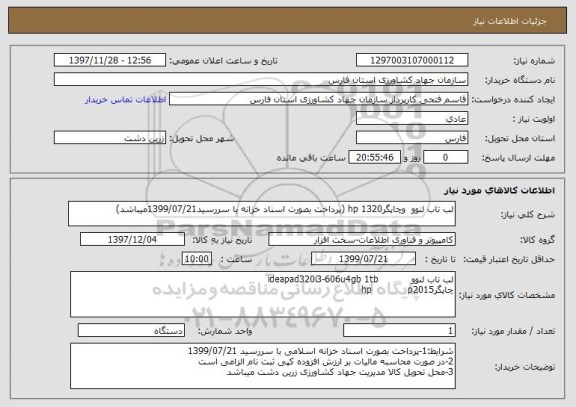Click the remaining time field 20:55:46

pyautogui.click(x=374, y=157)
